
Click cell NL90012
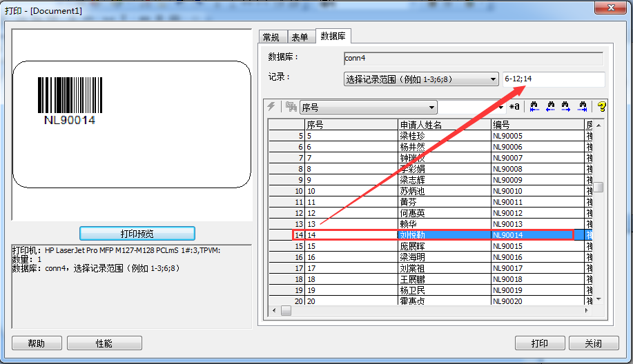tap(537, 213)
